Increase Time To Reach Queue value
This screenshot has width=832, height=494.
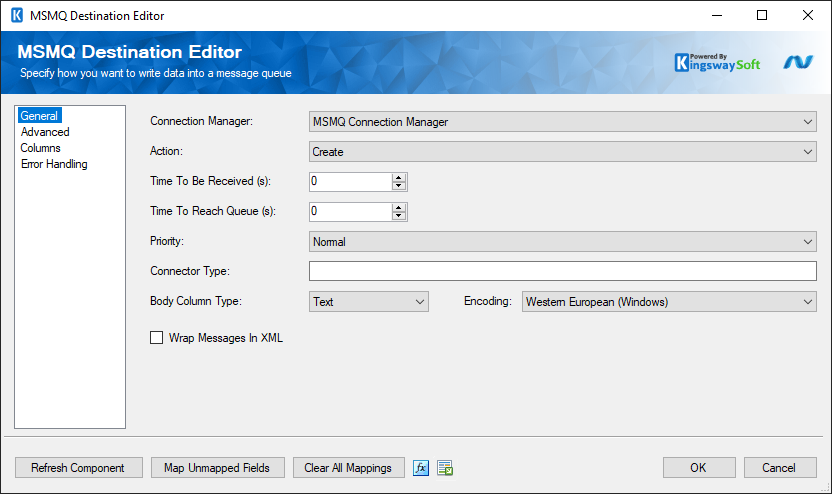pyautogui.click(x=398, y=208)
